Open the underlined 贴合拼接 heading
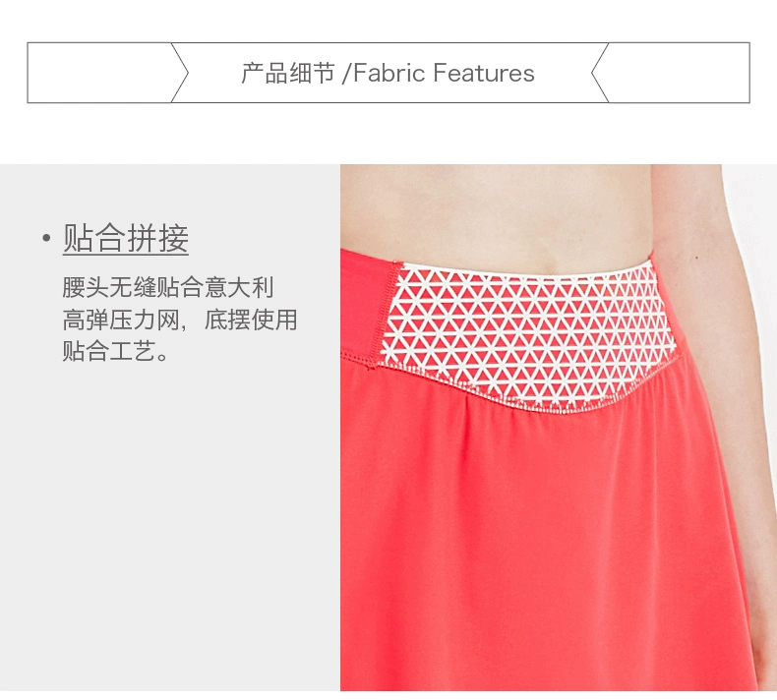This screenshot has height=700, width=777. (x=126, y=239)
